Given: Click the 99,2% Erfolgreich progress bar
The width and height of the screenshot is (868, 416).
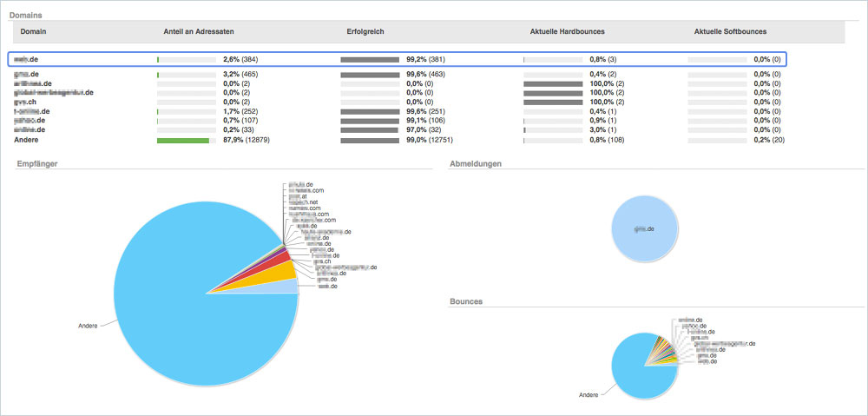Looking at the screenshot, I should click(x=370, y=60).
